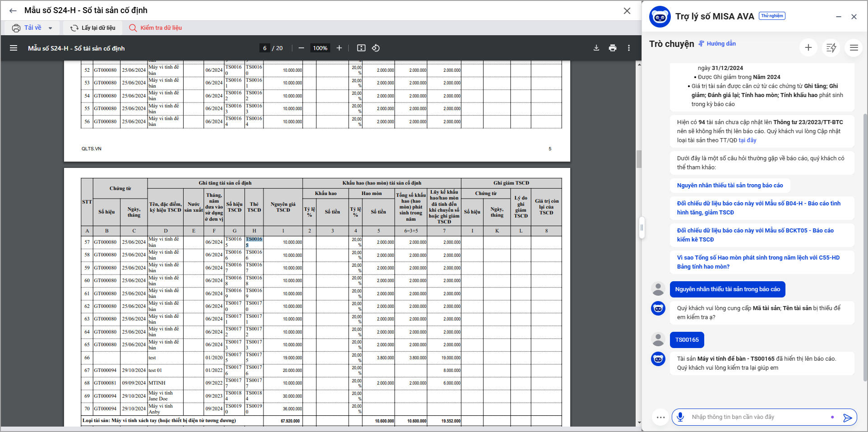The width and height of the screenshot is (868, 432).
Task: Zoom out the PDF with the minus icon
Action: pyautogui.click(x=301, y=48)
